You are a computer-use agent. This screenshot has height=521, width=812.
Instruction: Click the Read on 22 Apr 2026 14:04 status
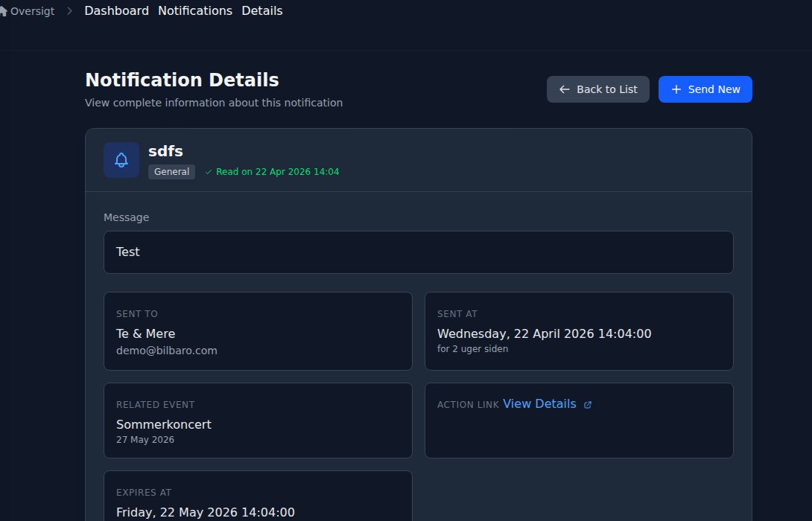[x=277, y=172]
